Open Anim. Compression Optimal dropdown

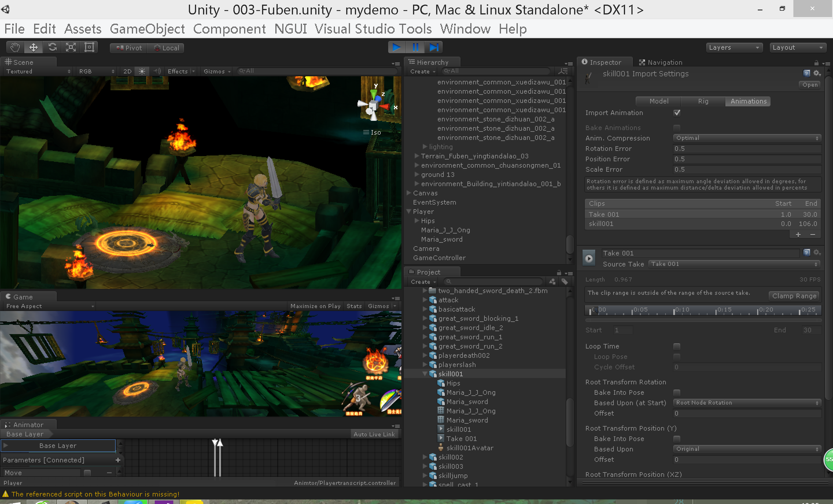[x=747, y=138]
